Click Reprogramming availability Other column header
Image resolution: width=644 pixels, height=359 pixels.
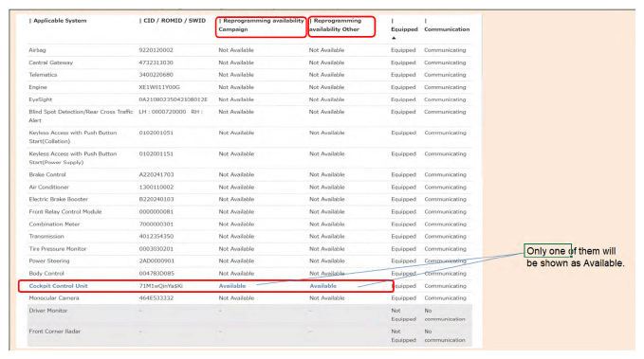pyautogui.click(x=335, y=25)
